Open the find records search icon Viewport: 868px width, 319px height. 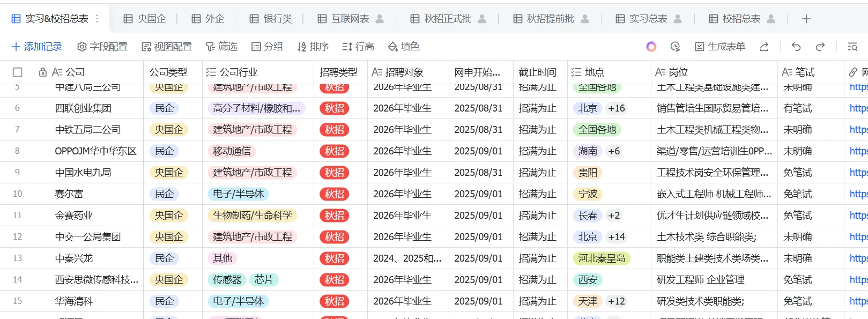[x=852, y=47]
